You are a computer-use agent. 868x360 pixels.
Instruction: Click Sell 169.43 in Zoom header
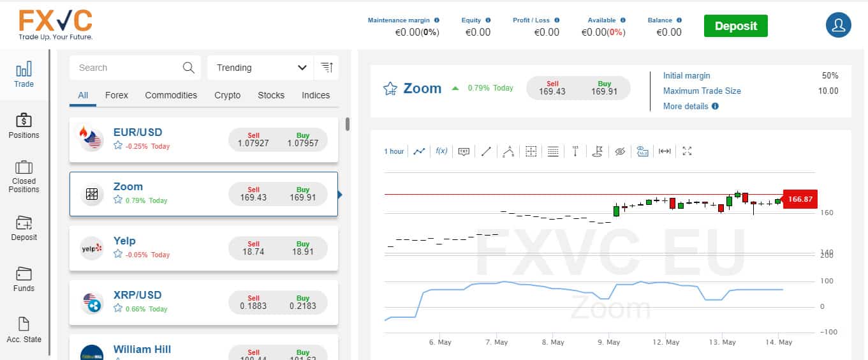pyautogui.click(x=552, y=88)
